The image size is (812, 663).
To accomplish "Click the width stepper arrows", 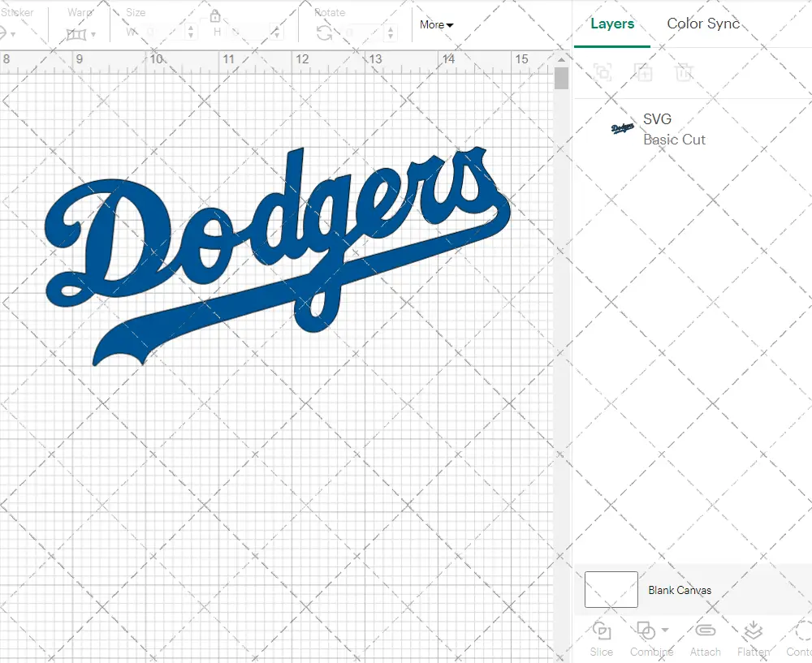I will [191, 32].
